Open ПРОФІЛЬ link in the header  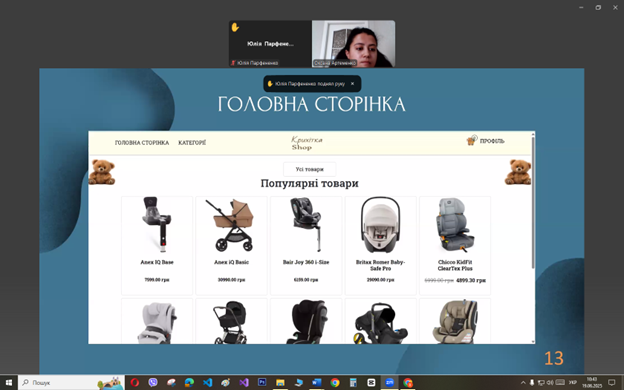point(492,141)
